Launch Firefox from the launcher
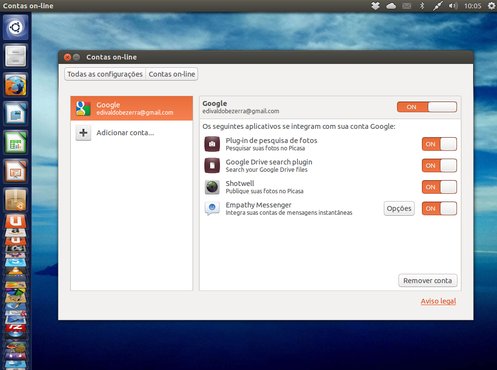This screenshot has height=370, width=497. coord(16,85)
